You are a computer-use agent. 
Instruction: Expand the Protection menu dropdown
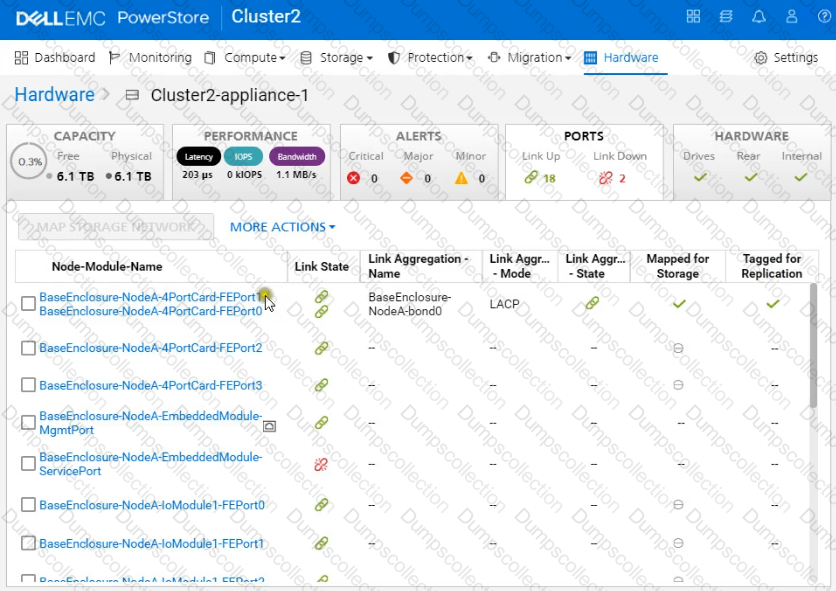(x=430, y=58)
